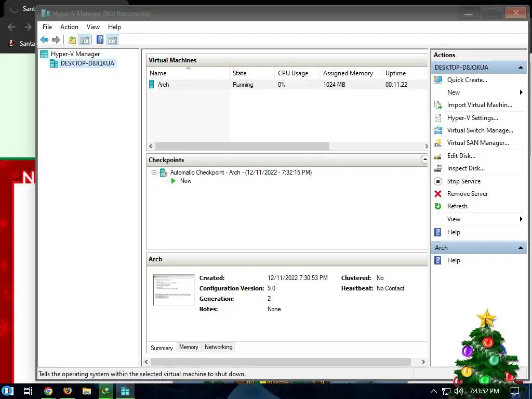Click Quick Create... action link
Image resolution: width=532 pixels, height=399 pixels.
[467, 80]
